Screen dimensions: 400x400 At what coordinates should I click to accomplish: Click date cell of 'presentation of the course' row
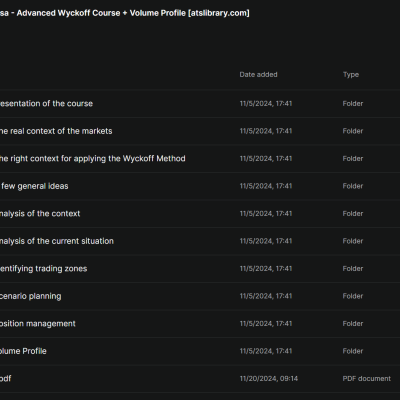tap(266, 103)
